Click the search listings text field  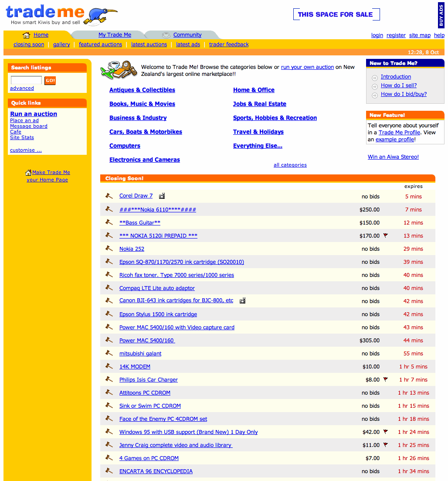click(27, 80)
